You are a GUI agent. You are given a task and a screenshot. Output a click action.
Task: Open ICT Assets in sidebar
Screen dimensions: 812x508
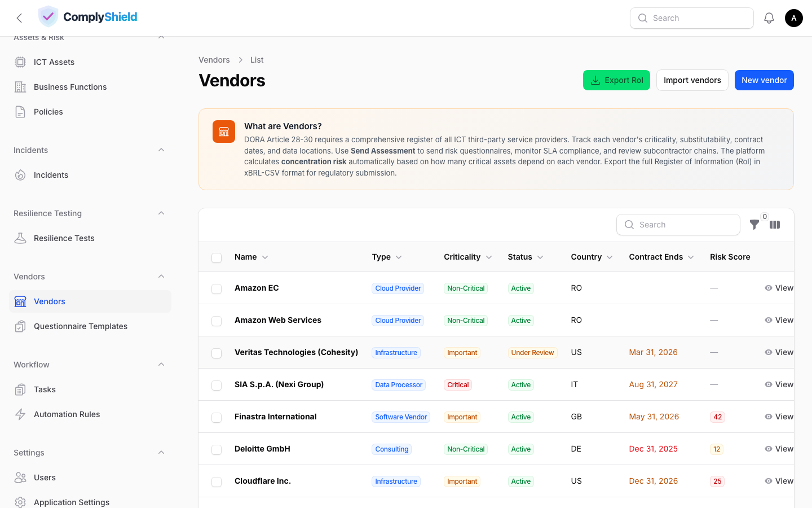coord(90,62)
